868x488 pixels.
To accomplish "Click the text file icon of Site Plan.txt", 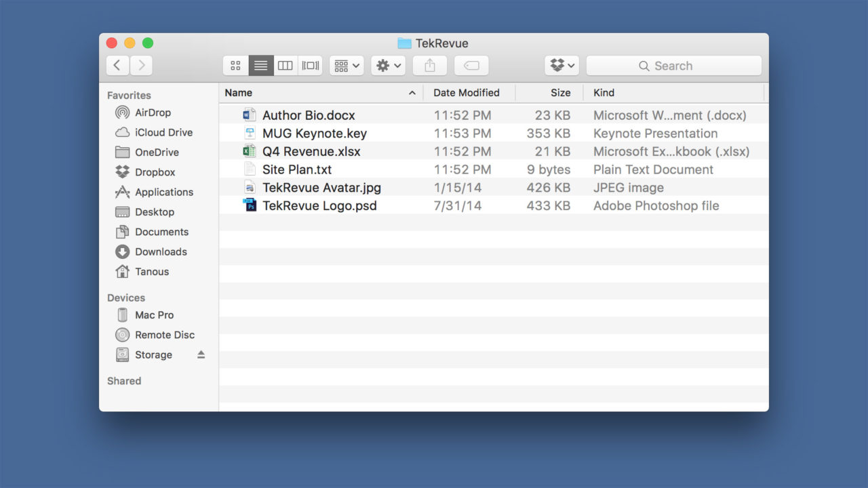I will point(250,169).
